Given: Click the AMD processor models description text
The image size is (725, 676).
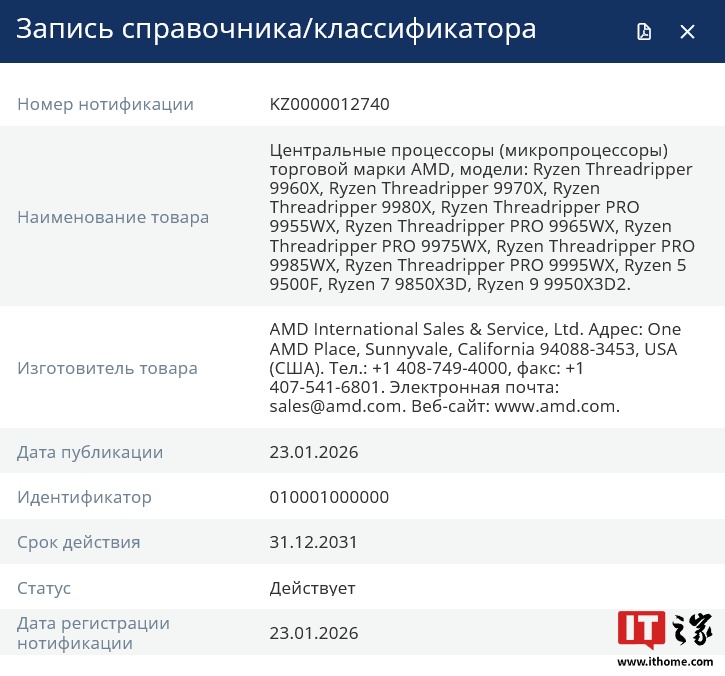Looking at the screenshot, I should [x=482, y=217].
